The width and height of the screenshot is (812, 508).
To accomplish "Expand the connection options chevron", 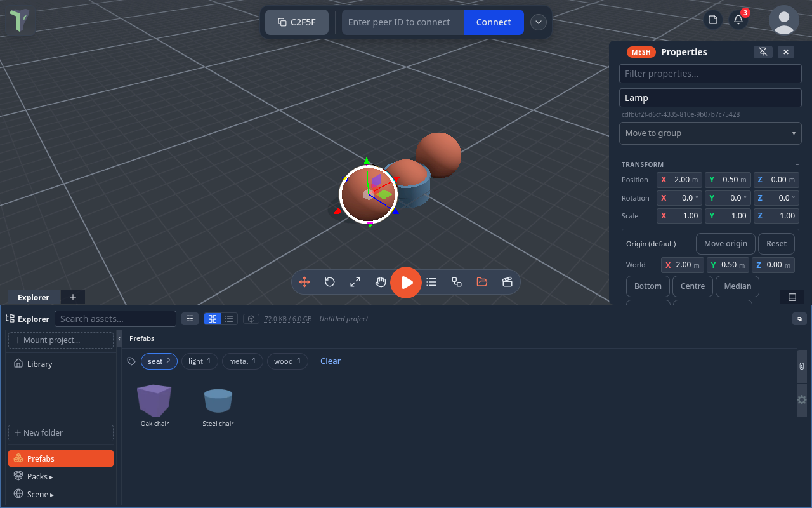I will point(539,22).
